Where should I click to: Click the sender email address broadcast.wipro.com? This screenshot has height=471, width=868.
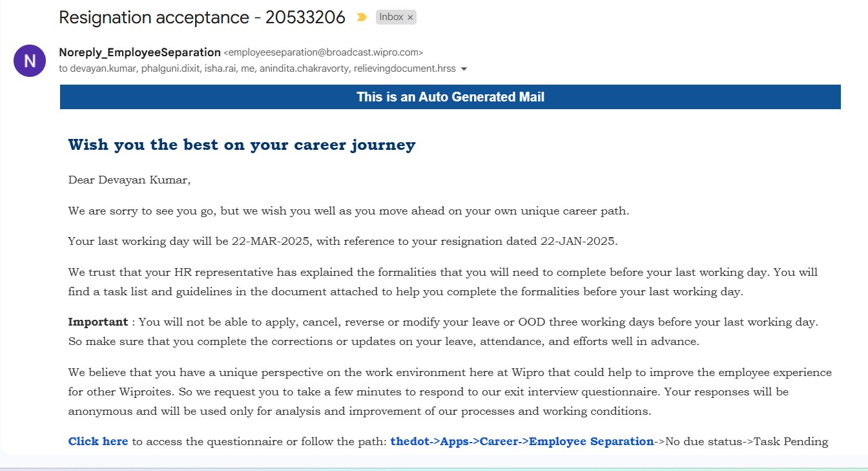point(323,52)
